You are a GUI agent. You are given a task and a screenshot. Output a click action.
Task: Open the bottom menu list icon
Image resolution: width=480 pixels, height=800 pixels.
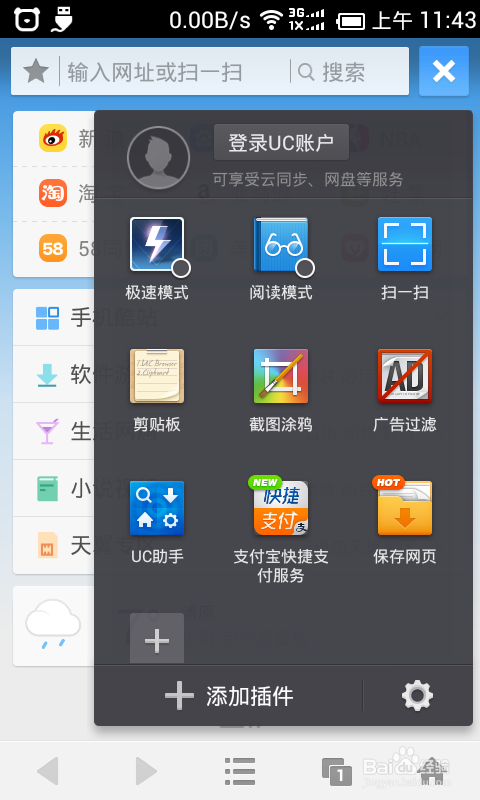point(240,771)
